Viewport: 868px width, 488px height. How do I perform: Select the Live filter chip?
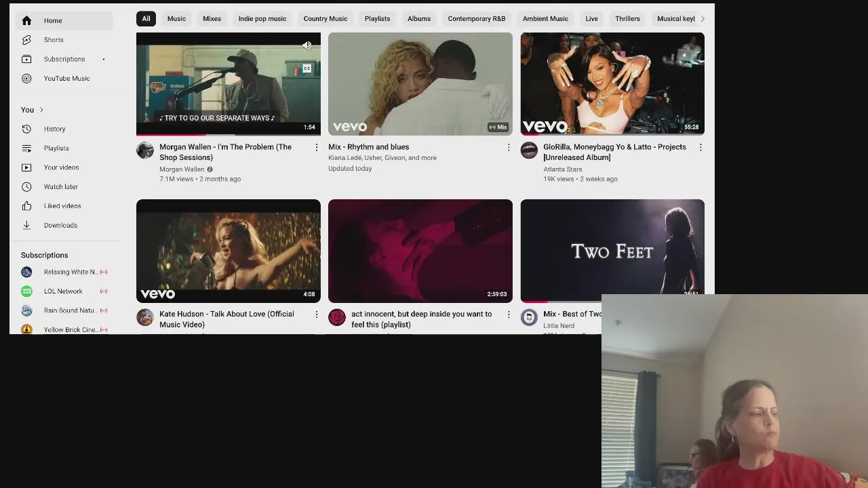click(591, 19)
